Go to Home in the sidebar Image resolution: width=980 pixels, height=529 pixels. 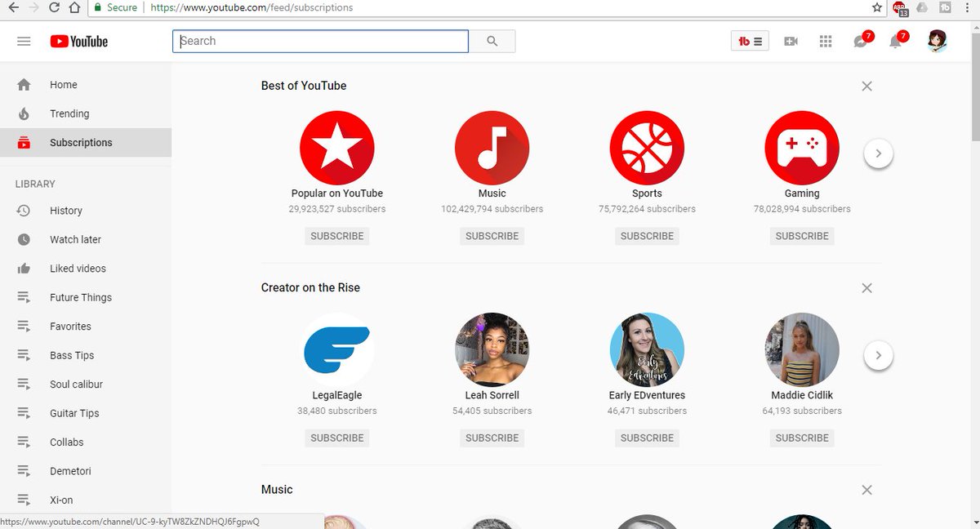pos(86,85)
